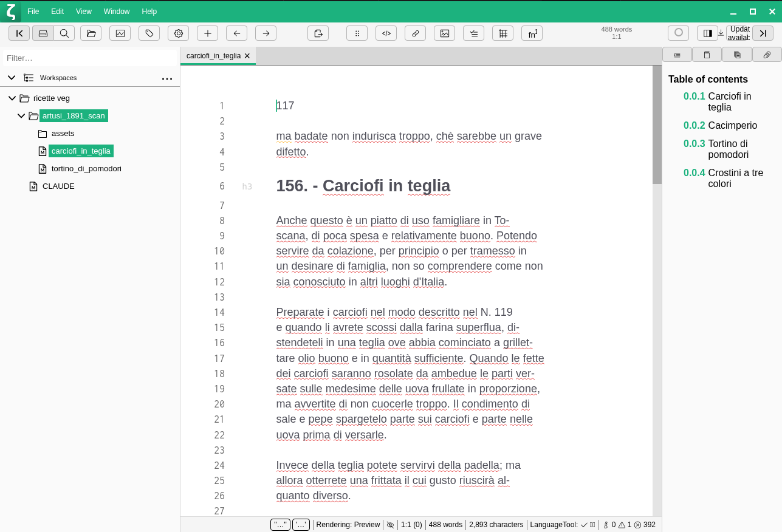
Task: Open the CLAUDE file
Action: coord(58,186)
